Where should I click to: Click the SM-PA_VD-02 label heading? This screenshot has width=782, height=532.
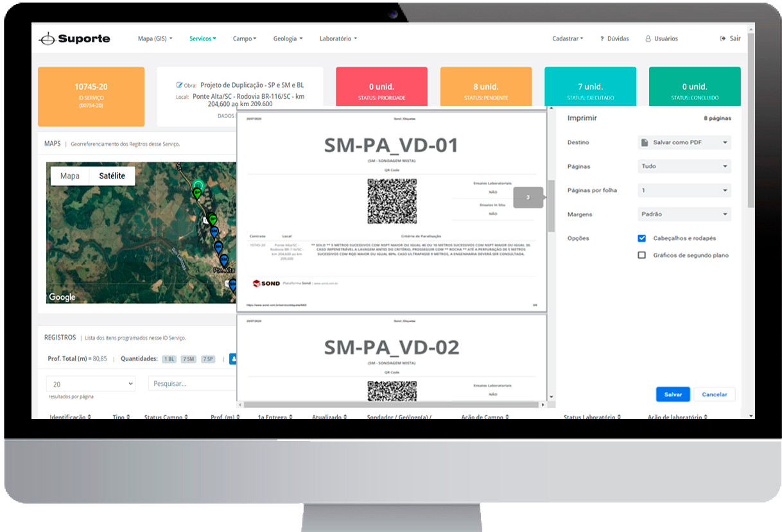click(392, 347)
